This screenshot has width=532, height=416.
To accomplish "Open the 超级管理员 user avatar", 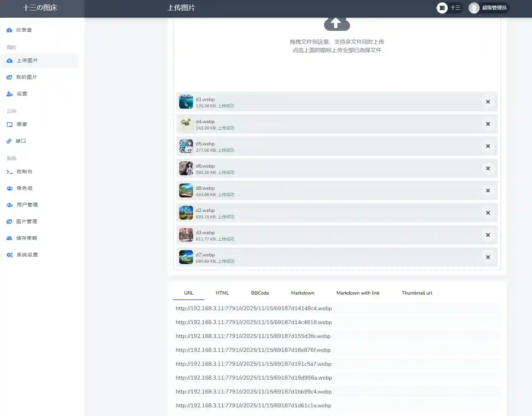I will [474, 8].
